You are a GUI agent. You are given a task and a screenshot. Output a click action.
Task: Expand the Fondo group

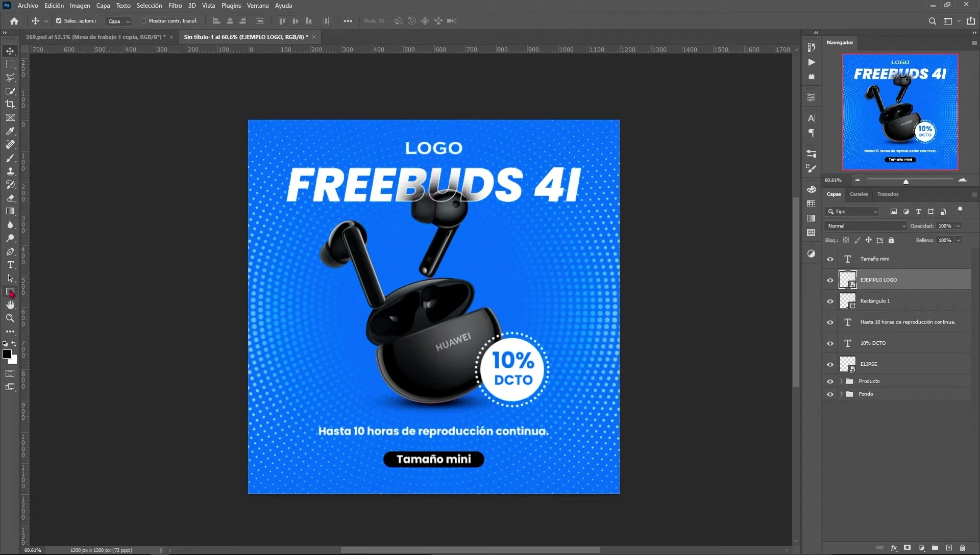841,394
